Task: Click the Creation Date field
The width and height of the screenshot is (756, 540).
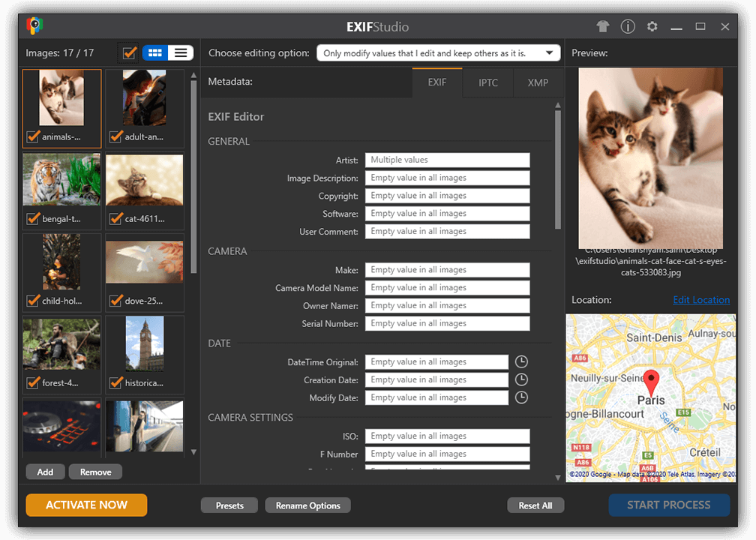Action: 436,380
